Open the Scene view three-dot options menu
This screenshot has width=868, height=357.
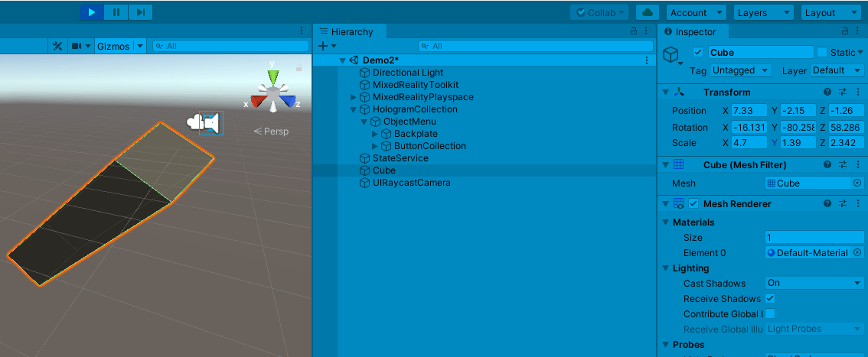point(302,31)
